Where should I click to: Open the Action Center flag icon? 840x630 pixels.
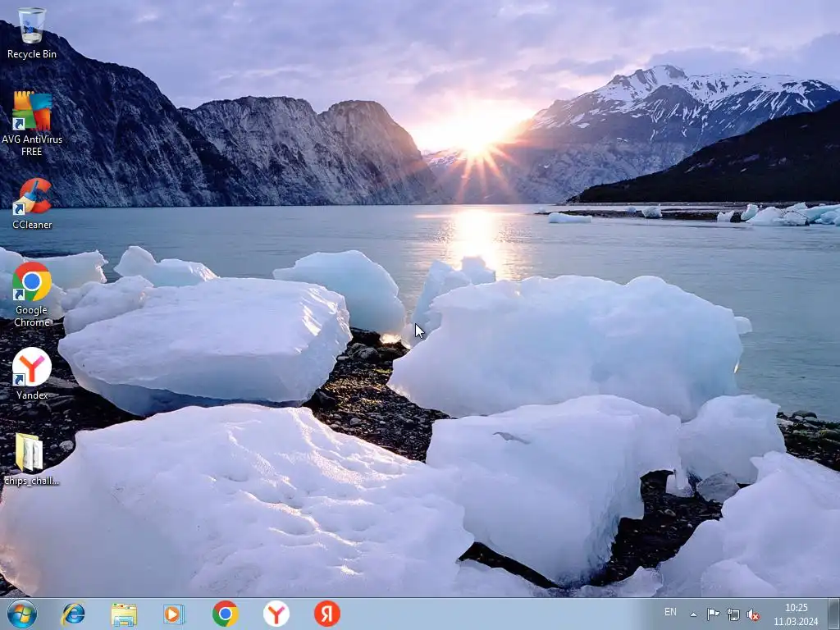tap(713, 614)
